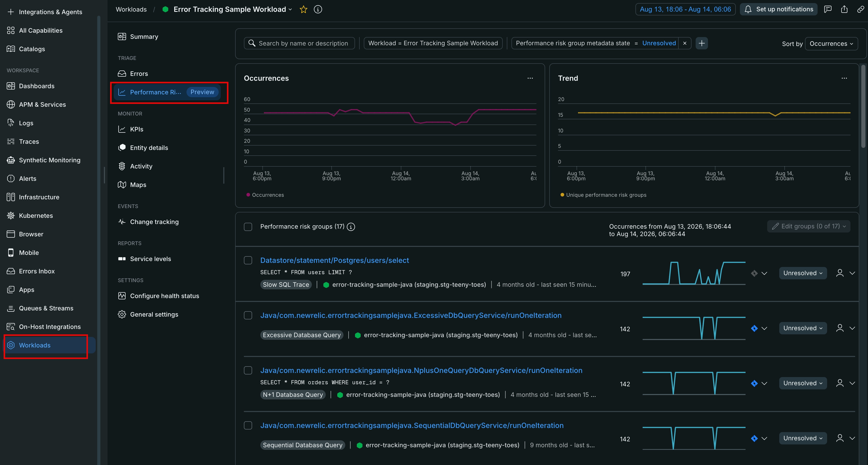Click the priority diamond on ExcessiveDbQueryService row

coord(754,328)
